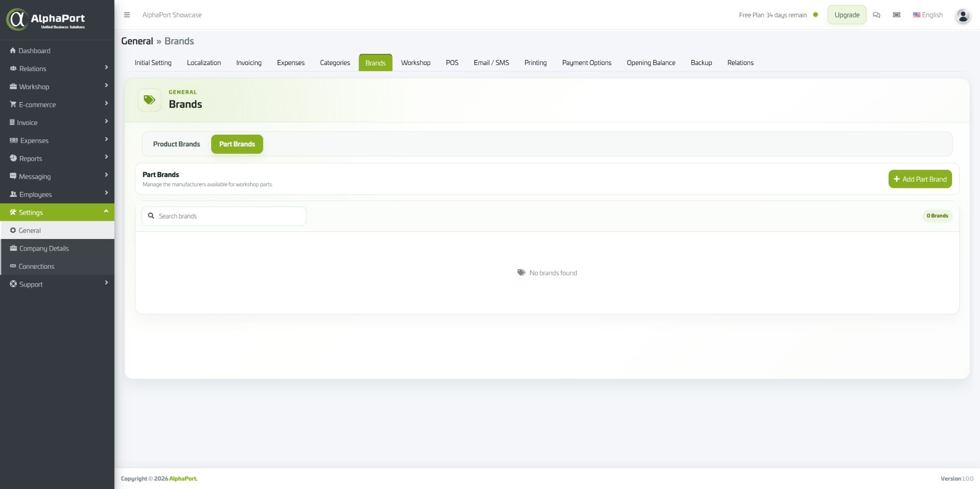Image resolution: width=980 pixels, height=489 pixels.
Task: Click the Employees users icon
Action: coord(13,194)
